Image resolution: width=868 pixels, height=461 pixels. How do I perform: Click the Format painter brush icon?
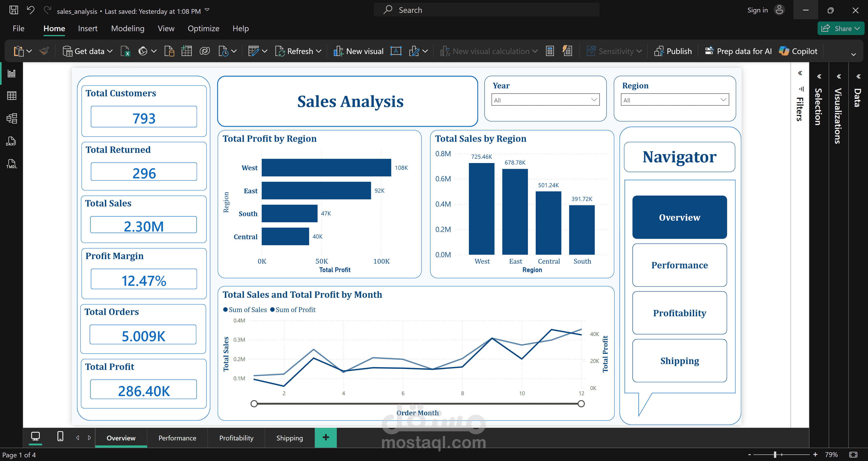pyautogui.click(x=44, y=51)
